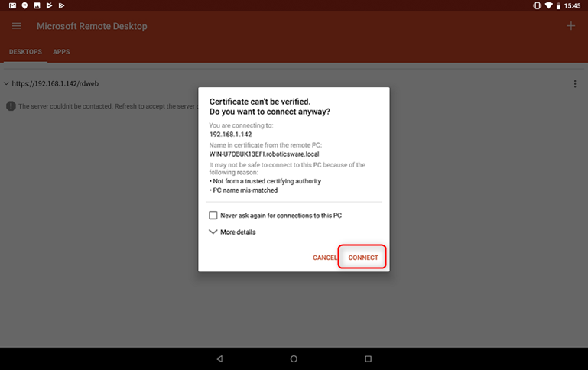Tap the Android Recents navigation button
This screenshot has width=588, height=370.
point(368,359)
